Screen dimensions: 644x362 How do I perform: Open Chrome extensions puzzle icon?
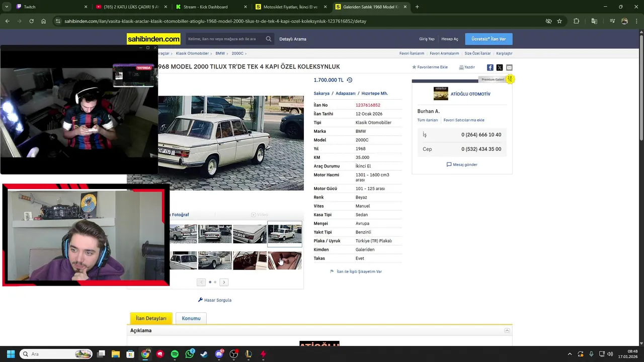tap(577, 21)
